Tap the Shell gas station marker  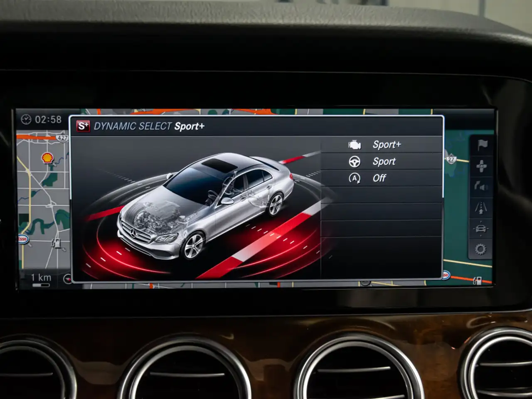tap(47, 158)
